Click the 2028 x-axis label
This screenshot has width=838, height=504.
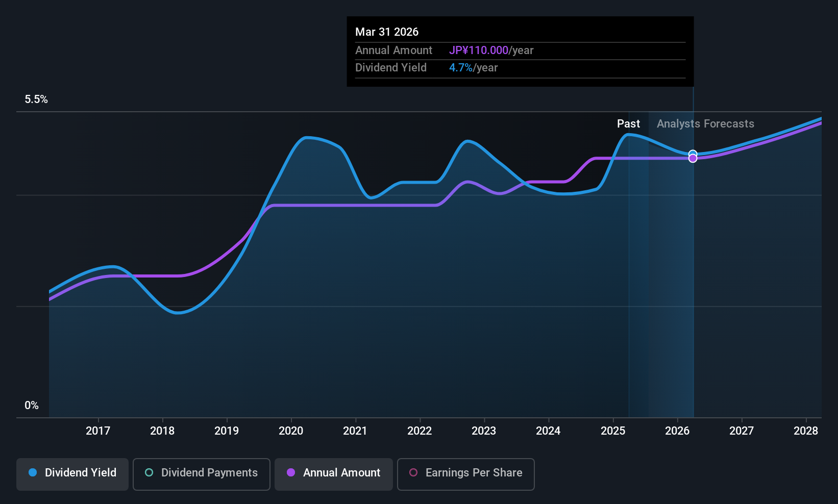click(806, 431)
